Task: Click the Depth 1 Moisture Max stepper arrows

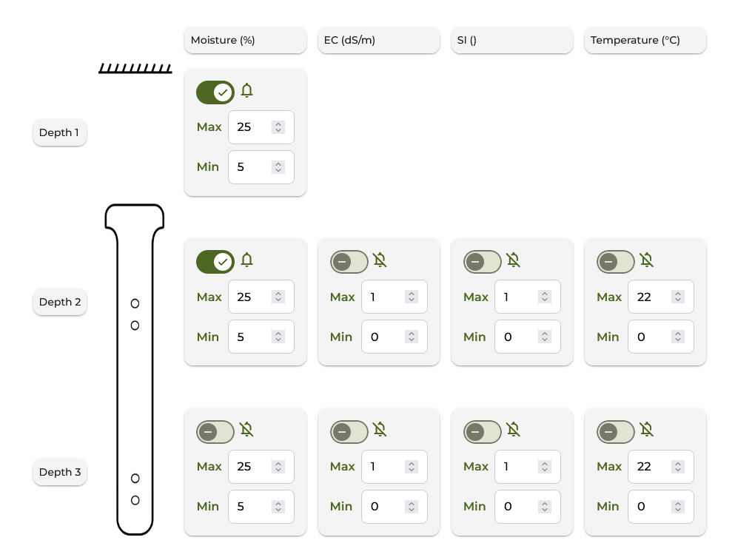Action: click(278, 127)
